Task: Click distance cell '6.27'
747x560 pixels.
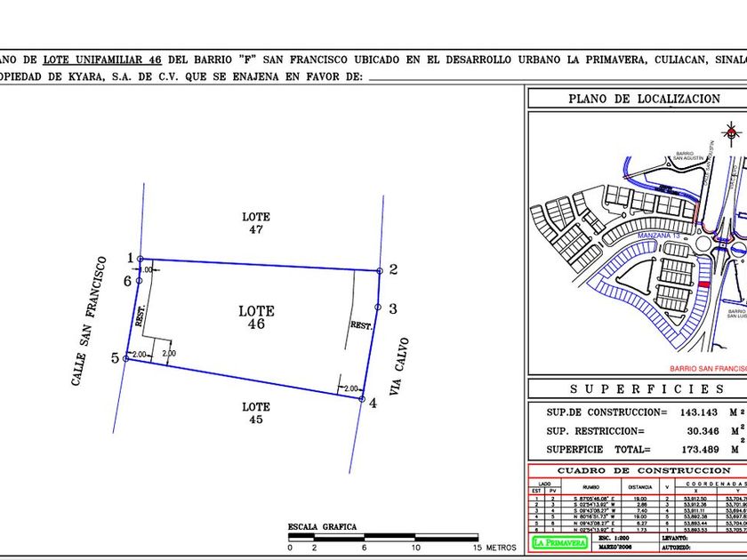Action: (642, 523)
